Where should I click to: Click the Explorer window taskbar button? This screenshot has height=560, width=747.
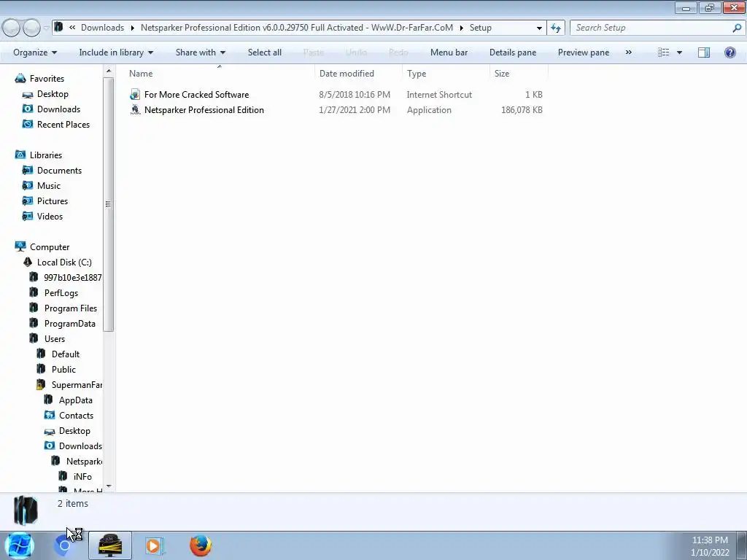[x=110, y=545]
